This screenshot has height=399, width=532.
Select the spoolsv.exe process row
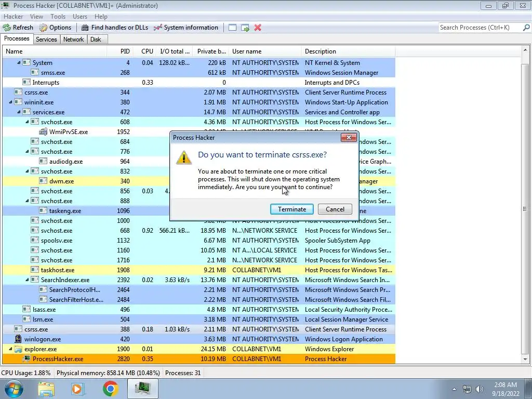coord(199,240)
